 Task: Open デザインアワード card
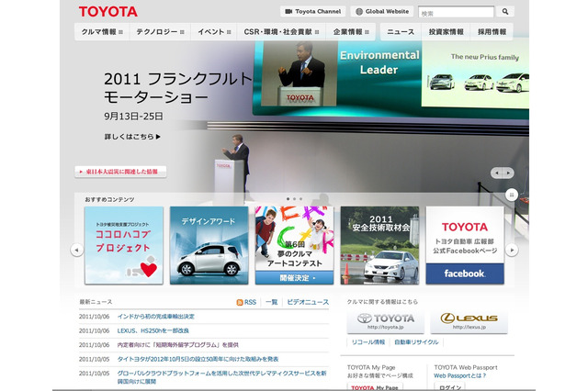point(209,245)
